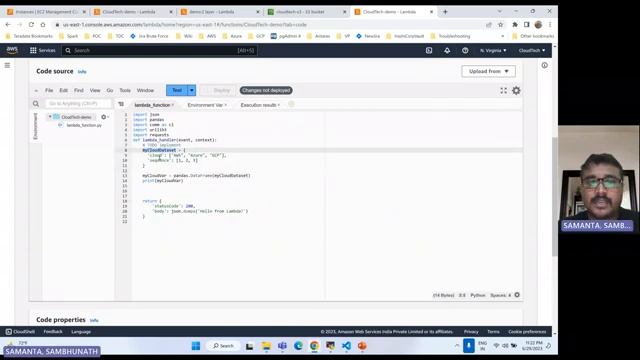640x360 pixels.
Task: Open the Find menu in editor
Action: 79,90
